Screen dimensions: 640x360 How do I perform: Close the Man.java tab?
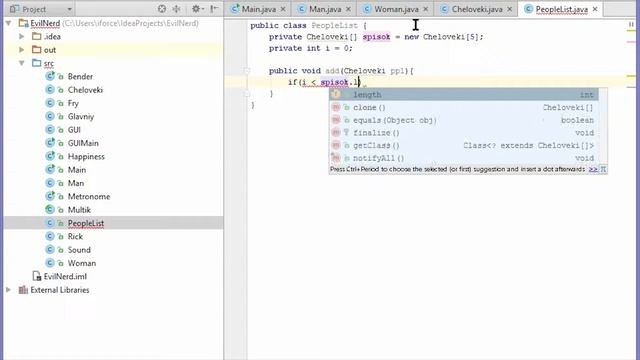[x=348, y=9]
